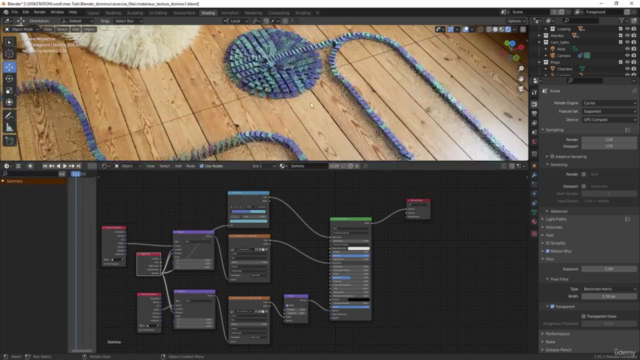Toggle the Use Nodes checkbox
The image size is (640, 360).
202,166
